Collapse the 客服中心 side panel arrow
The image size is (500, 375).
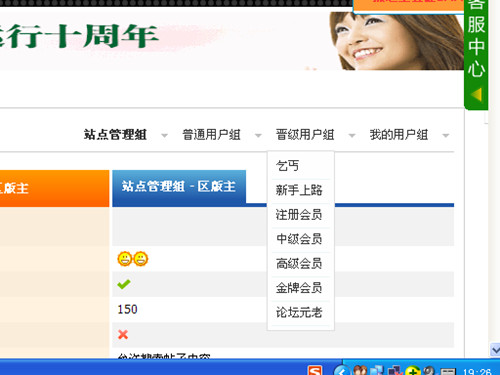(x=477, y=95)
